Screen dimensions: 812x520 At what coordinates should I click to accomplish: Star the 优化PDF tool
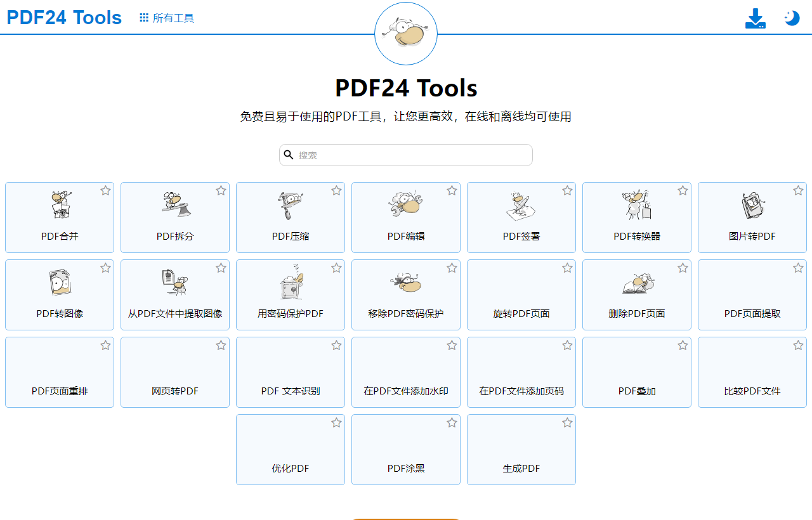[x=336, y=422]
